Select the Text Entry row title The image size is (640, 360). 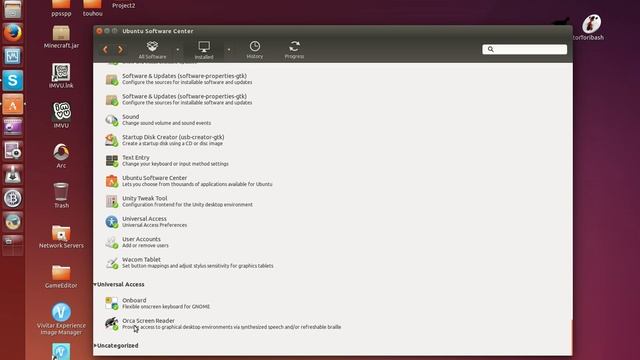(136, 158)
